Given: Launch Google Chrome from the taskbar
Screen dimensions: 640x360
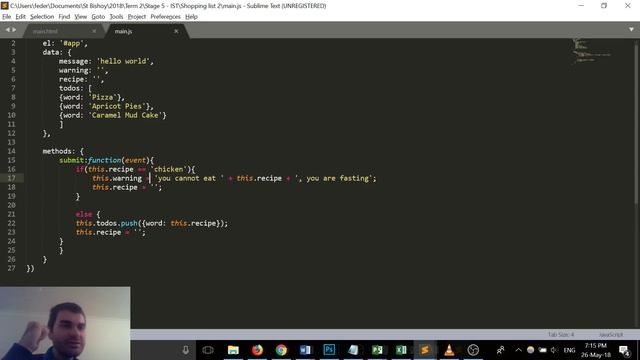Looking at the screenshot, I should [x=281, y=350].
